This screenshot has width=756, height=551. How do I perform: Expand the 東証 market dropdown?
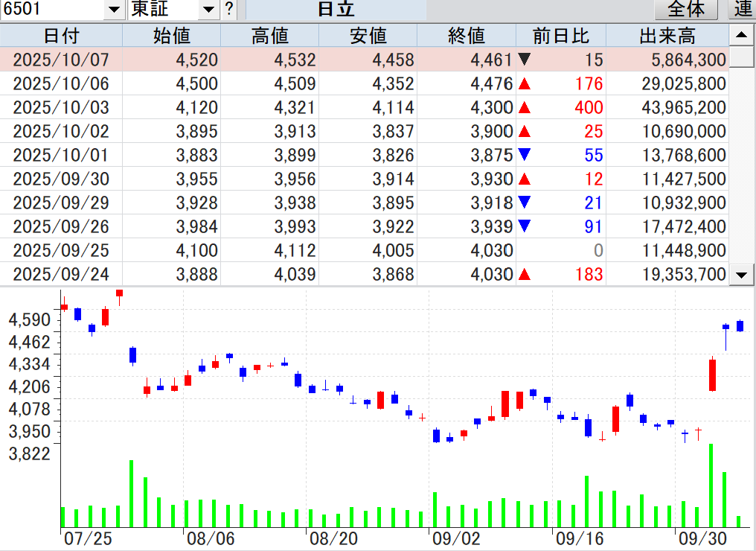pos(209,10)
